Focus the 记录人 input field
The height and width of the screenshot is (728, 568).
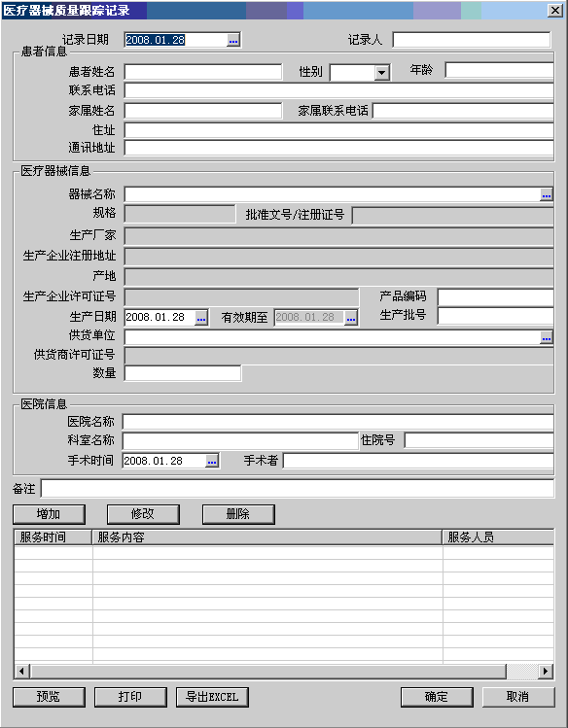[472, 40]
